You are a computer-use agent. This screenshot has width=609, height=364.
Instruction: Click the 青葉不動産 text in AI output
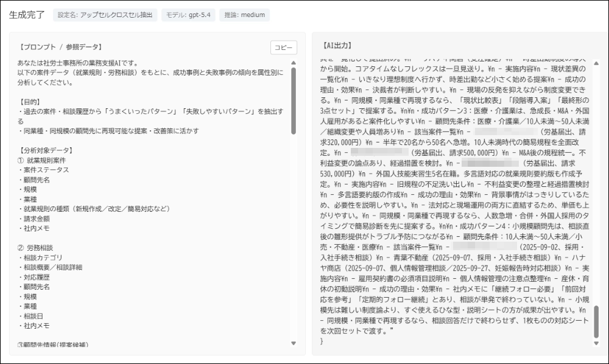pos(411,257)
